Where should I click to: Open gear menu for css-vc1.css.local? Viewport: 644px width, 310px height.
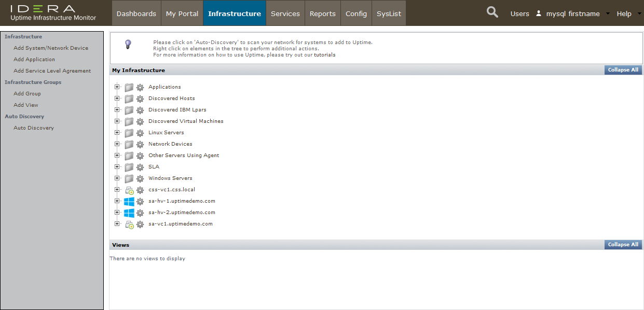coord(140,190)
